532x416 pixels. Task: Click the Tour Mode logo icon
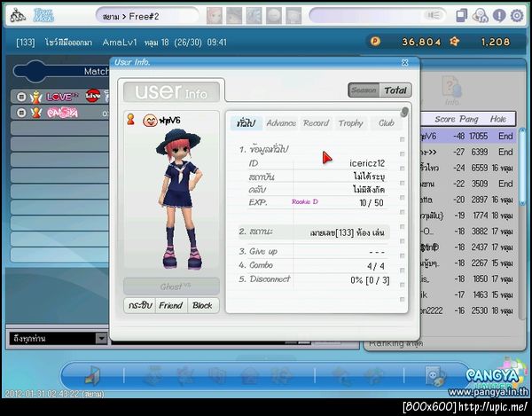(x=43, y=16)
